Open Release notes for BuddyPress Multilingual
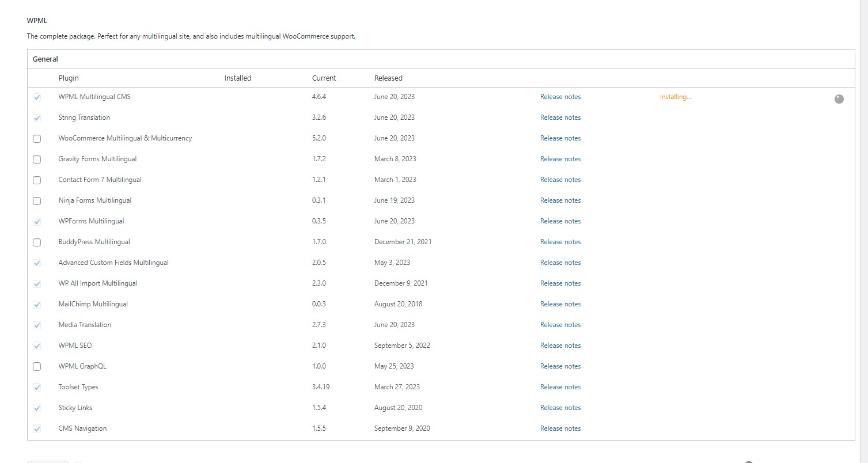This screenshot has width=868, height=463. coord(560,242)
